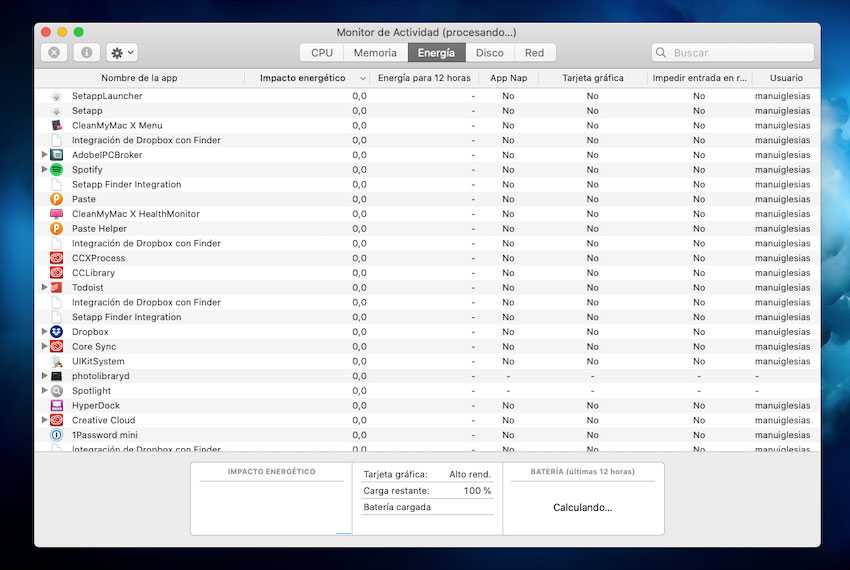Switch to the Disco tab
The image size is (850, 570).
[490, 53]
